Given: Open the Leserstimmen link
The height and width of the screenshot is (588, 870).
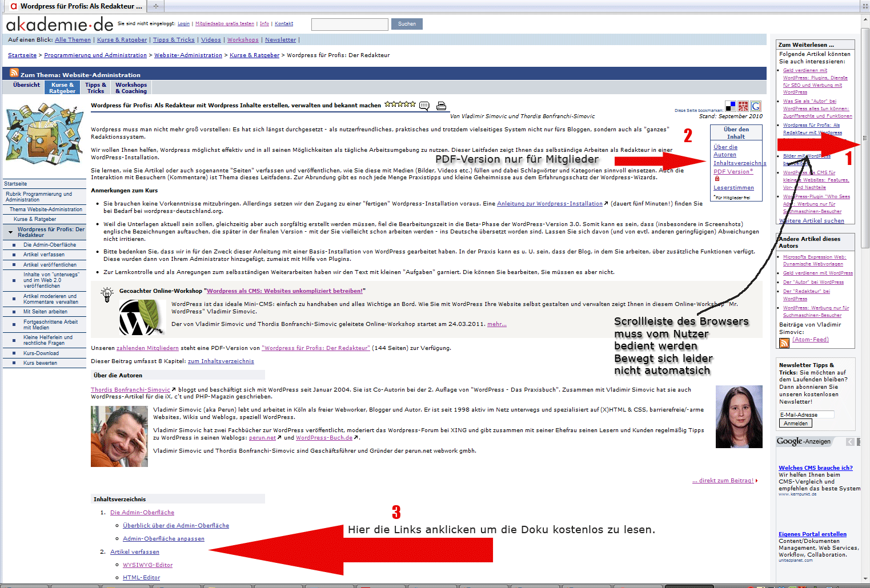Looking at the screenshot, I should 733,188.
